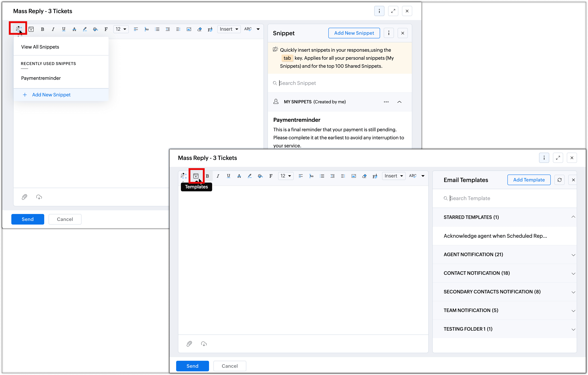The width and height of the screenshot is (588, 375).
Task: Select View All Snippets menu entry
Action: [40, 47]
